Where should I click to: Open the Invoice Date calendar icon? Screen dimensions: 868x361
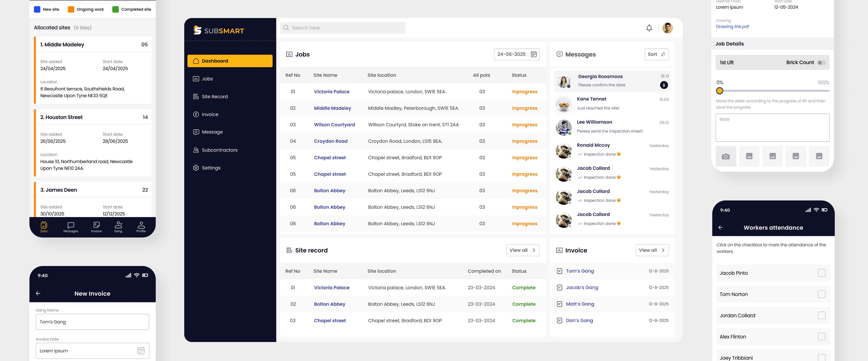pos(141,351)
